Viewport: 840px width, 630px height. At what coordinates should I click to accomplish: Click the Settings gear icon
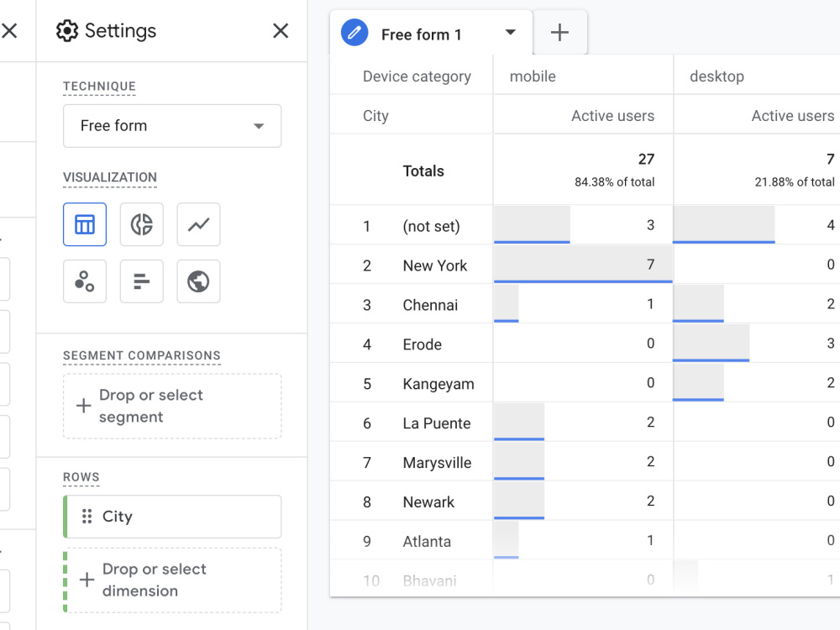tap(67, 31)
